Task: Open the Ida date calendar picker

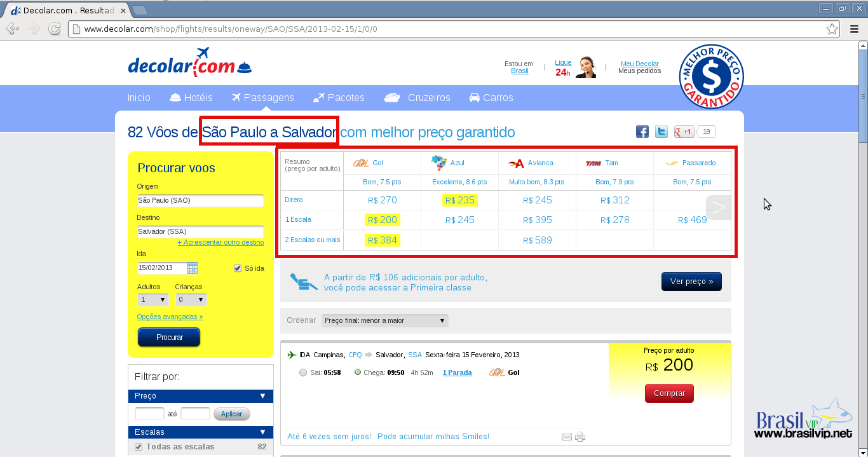Action: tap(192, 268)
